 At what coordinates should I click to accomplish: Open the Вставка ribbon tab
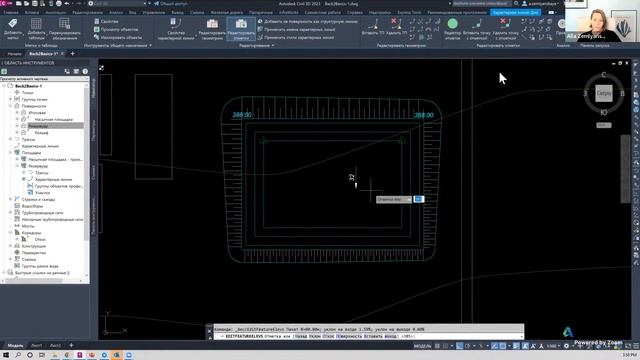[32, 12]
